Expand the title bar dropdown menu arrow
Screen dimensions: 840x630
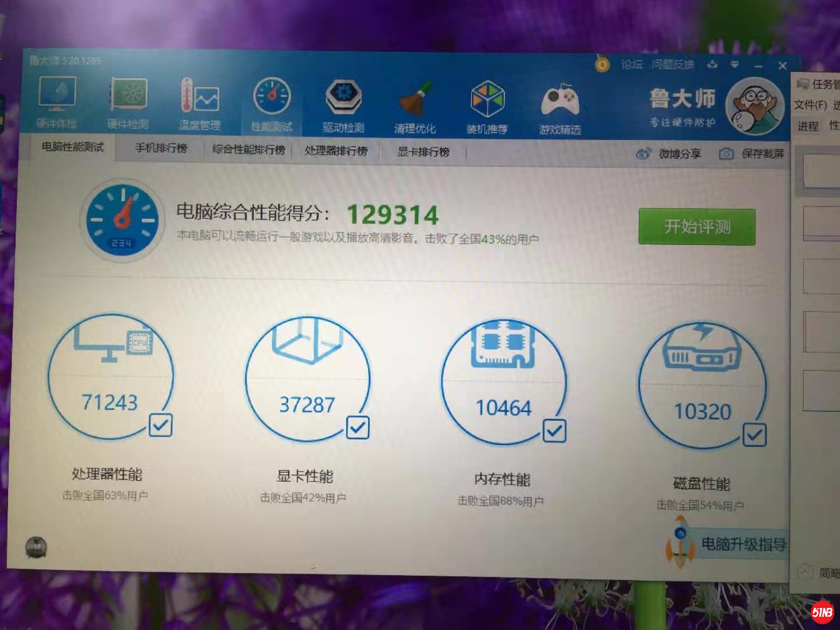coord(735,64)
